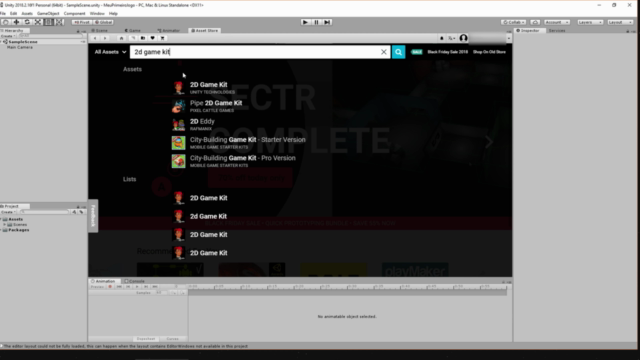640x360 pixels.
Task: Open the Black Friday Sale 2018 link
Action: pyautogui.click(x=447, y=52)
